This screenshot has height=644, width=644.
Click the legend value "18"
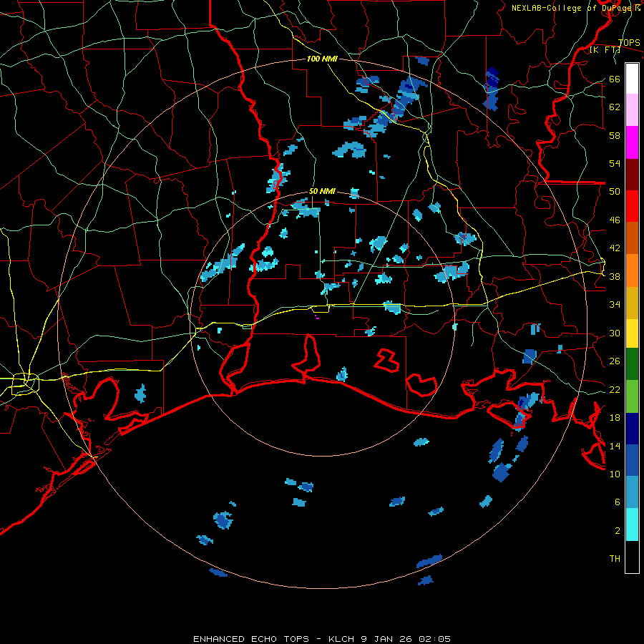(615, 418)
